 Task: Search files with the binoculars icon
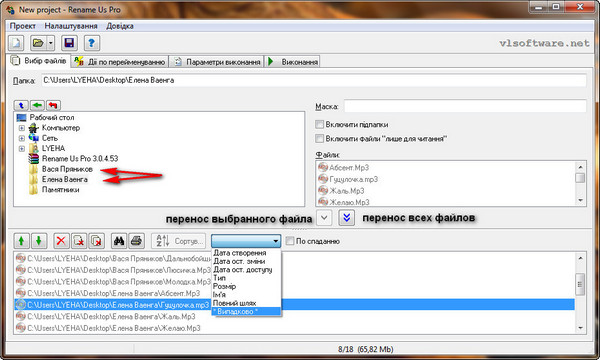click(119, 241)
